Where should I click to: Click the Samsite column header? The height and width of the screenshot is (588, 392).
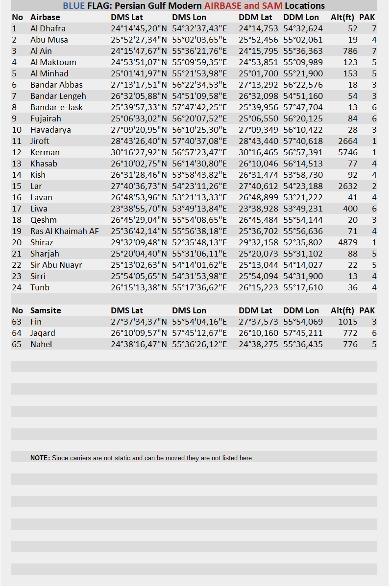[x=46, y=310]
